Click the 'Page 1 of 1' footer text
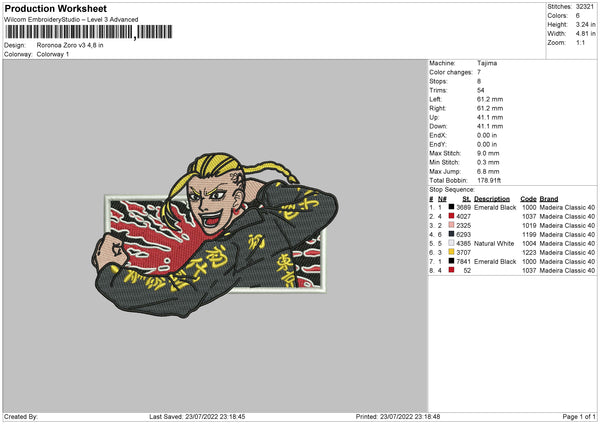600x424 pixels. pos(579,416)
